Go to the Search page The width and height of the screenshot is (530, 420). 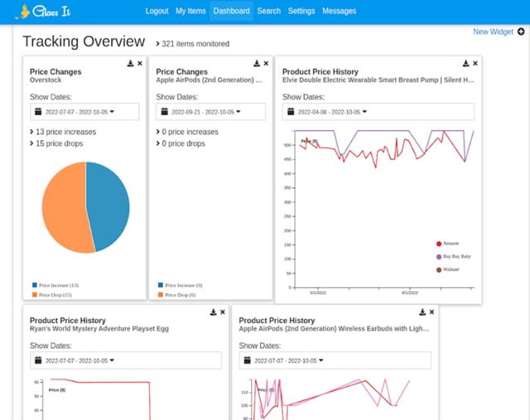(x=268, y=11)
